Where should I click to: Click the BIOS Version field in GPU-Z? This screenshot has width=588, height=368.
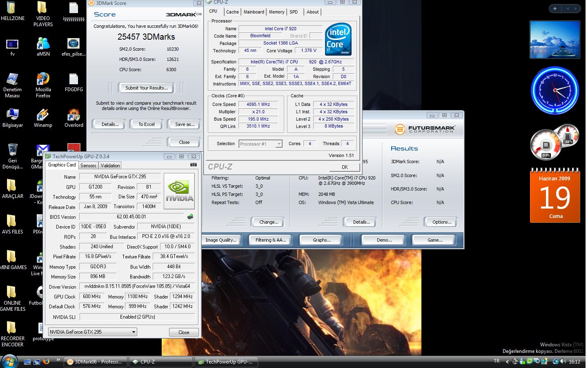point(131,217)
